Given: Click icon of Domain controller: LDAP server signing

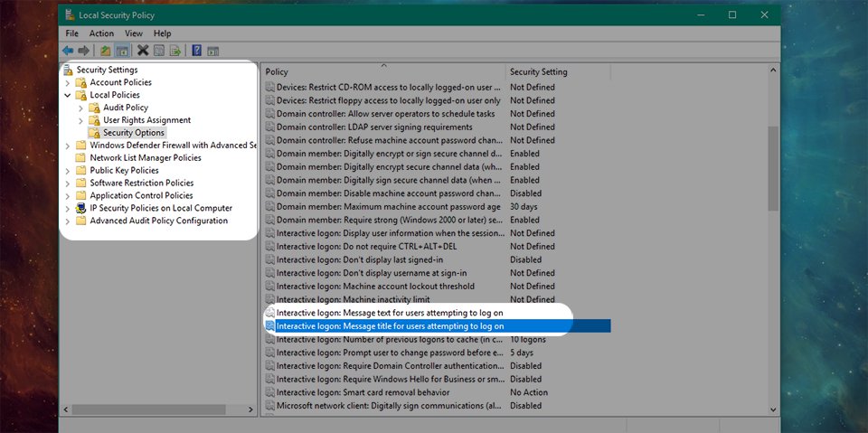Looking at the screenshot, I should [x=270, y=127].
